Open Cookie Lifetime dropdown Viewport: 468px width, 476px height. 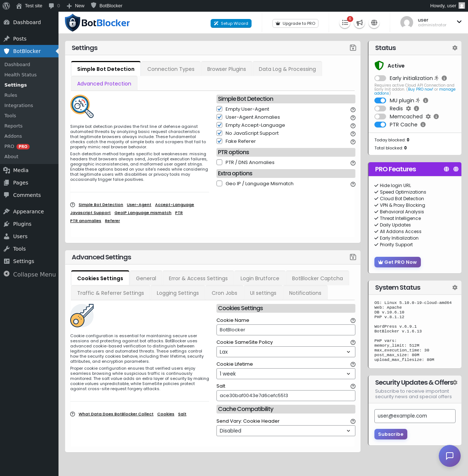point(286,374)
